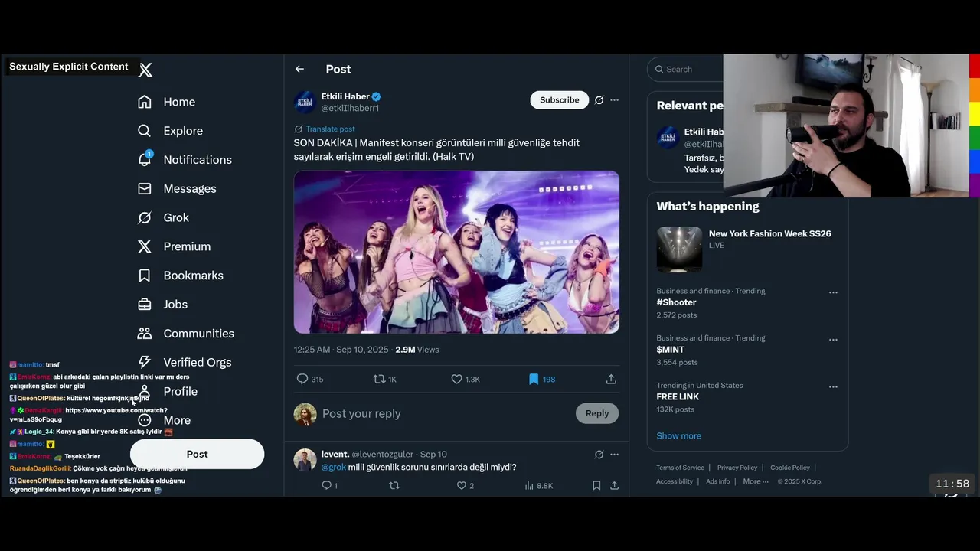This screenshot has height=551, width=980.
Task: Repost levent's reply
Action: click(394, 485)
